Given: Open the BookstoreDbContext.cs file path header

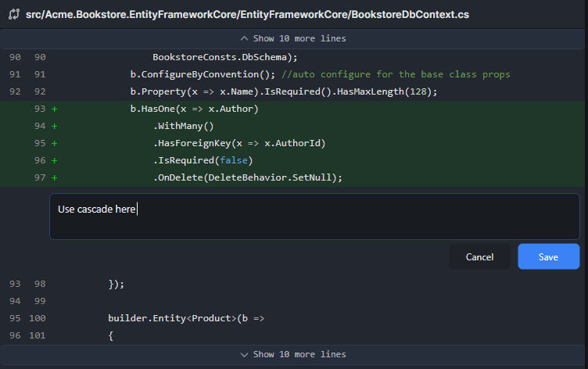Looking at the screenshot, I should [x=247, y=14].
